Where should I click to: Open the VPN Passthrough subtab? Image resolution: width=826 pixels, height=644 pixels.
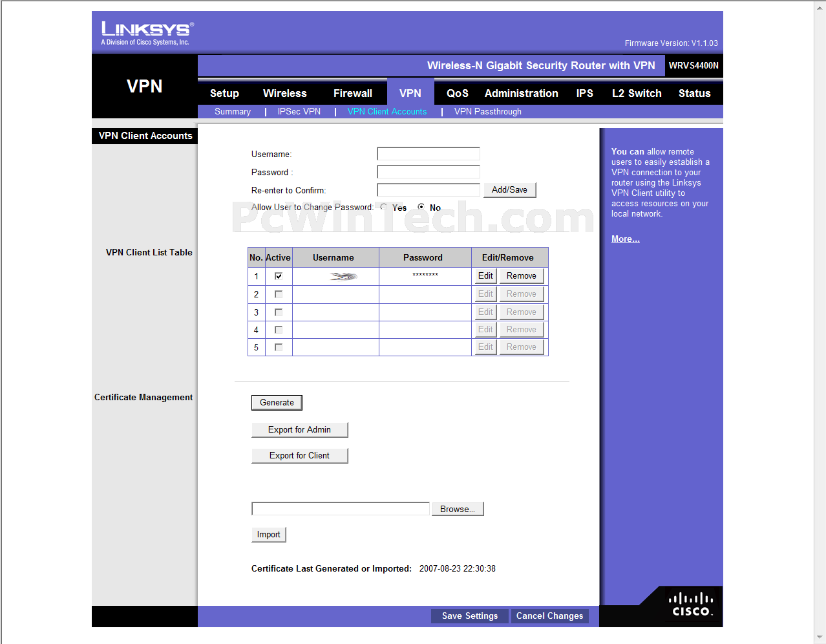[488, 111]
